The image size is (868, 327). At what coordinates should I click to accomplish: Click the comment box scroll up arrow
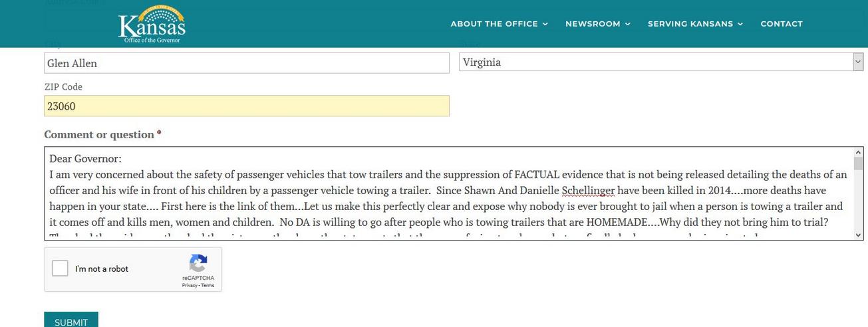point(858,152)
